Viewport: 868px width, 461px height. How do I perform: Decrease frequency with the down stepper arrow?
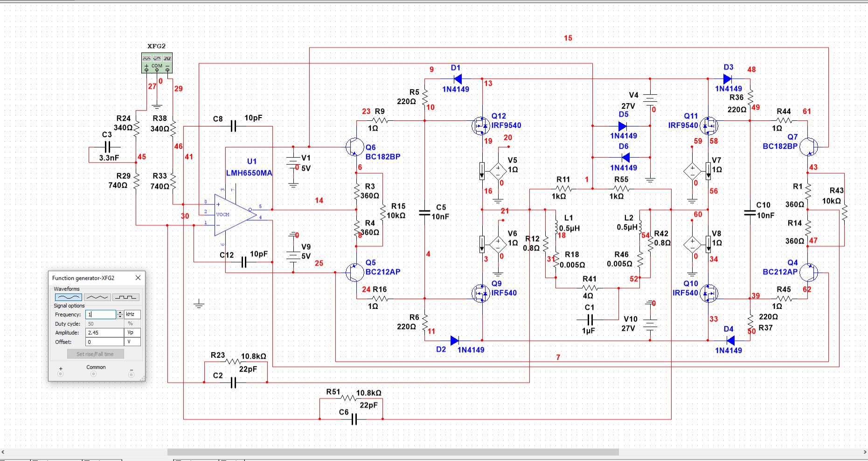(x=120, y=317)
